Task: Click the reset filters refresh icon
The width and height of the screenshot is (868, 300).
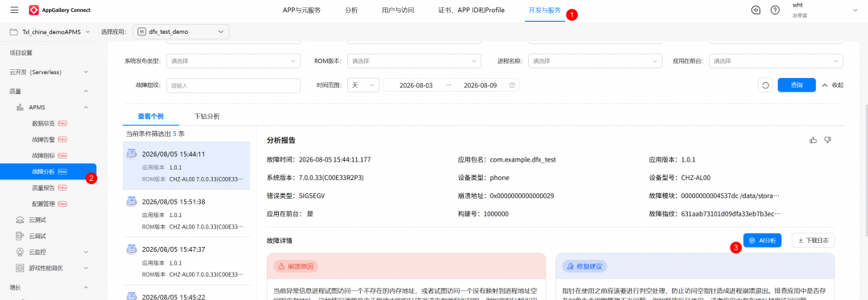Action: point(765,85)
